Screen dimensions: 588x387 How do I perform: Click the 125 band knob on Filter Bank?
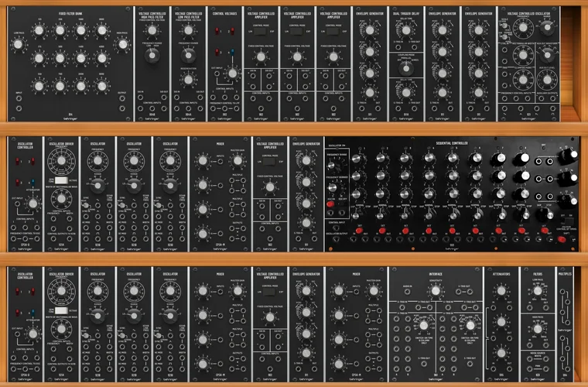pos(39,30)
